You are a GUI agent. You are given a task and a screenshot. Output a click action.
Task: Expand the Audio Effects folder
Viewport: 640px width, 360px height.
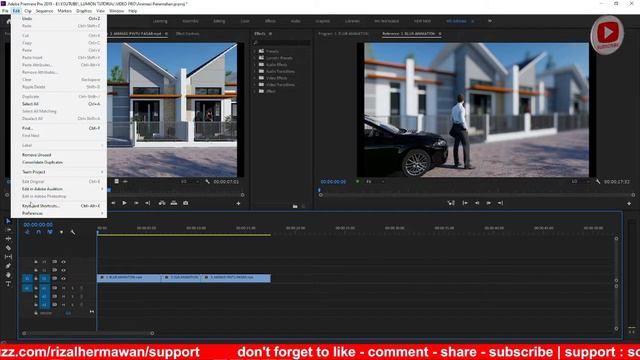(255, 64)
